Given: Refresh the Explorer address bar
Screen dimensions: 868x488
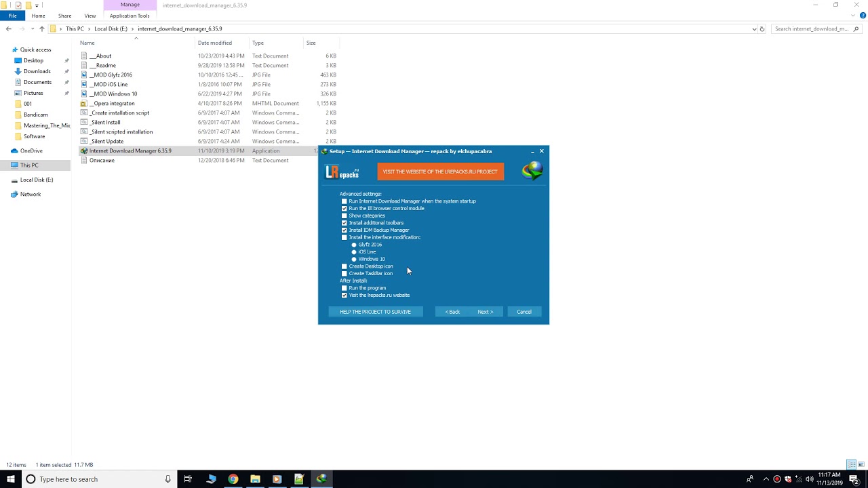Looking at the screenshot, I should click(x=762, y=29).
